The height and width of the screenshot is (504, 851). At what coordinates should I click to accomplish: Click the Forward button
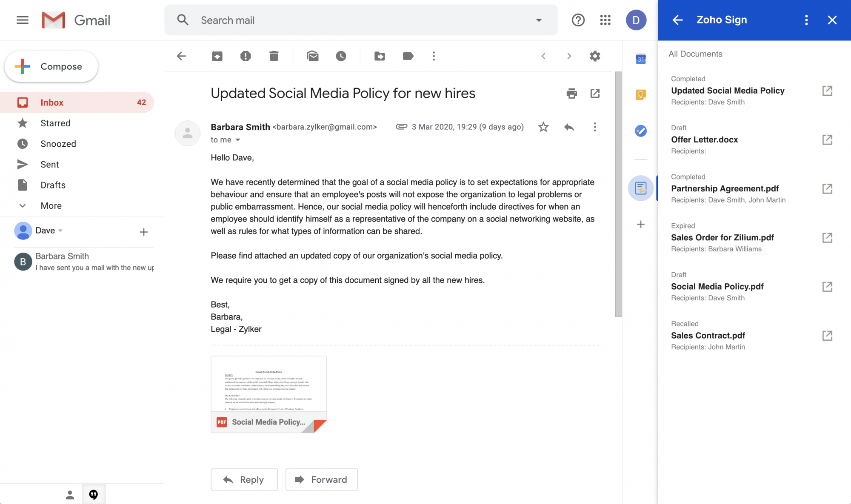tap(321, 480)
